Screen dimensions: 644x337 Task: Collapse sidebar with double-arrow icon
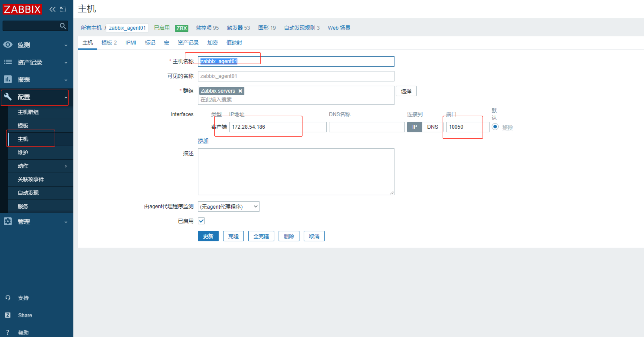click(52, 10)
